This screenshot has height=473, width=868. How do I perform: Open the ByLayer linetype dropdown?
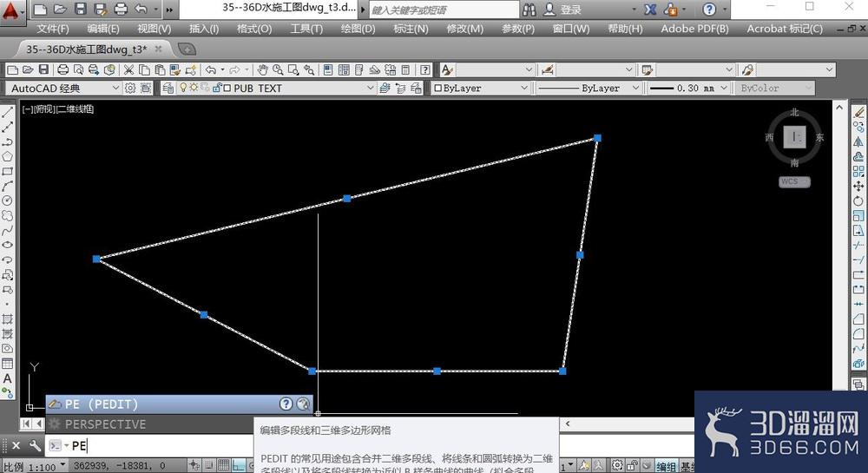tap(589, 88)
